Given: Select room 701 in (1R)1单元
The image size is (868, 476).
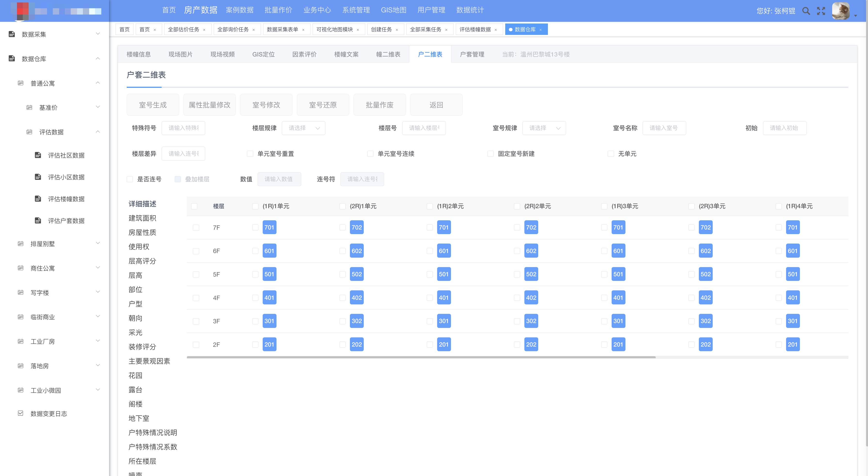Looking at the screenshot, I should [x=269, y=228].
